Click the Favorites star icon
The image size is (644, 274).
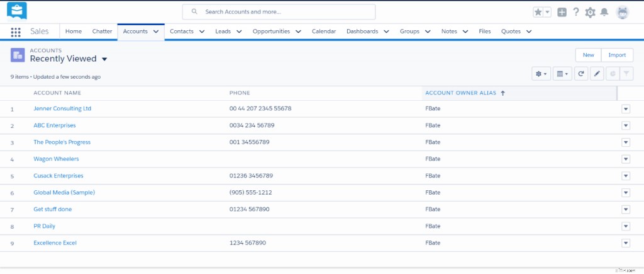click(x=538, y=13)
